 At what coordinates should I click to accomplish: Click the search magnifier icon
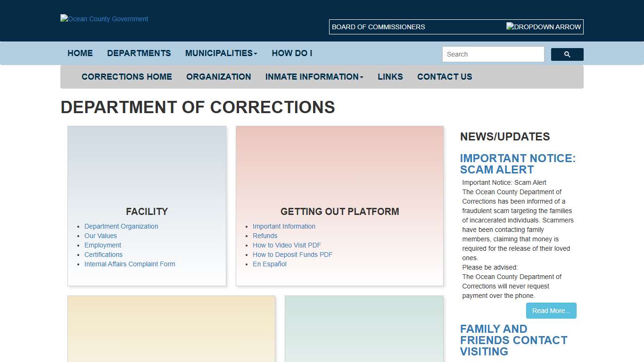click(567, 54)
